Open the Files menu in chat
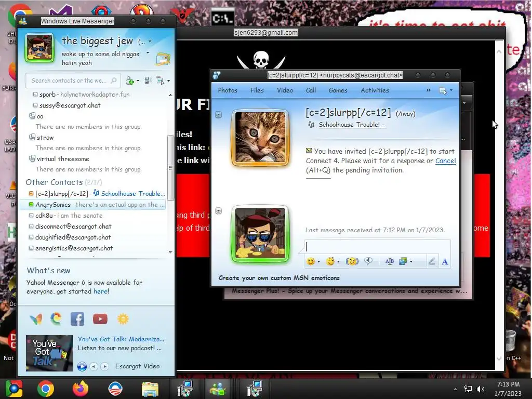 pyautogui.click(x=257, y=90)
